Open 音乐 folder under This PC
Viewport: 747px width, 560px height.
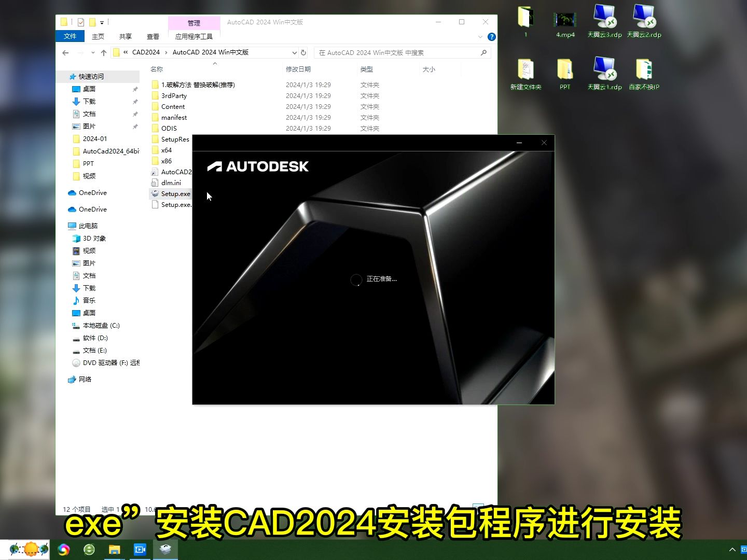89,300
